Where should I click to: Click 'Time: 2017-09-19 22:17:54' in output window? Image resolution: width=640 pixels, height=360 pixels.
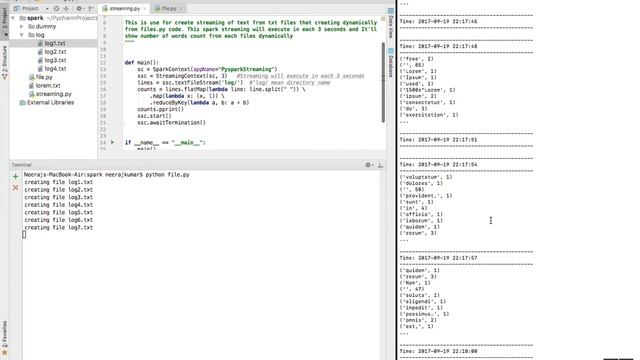[438, 165]
